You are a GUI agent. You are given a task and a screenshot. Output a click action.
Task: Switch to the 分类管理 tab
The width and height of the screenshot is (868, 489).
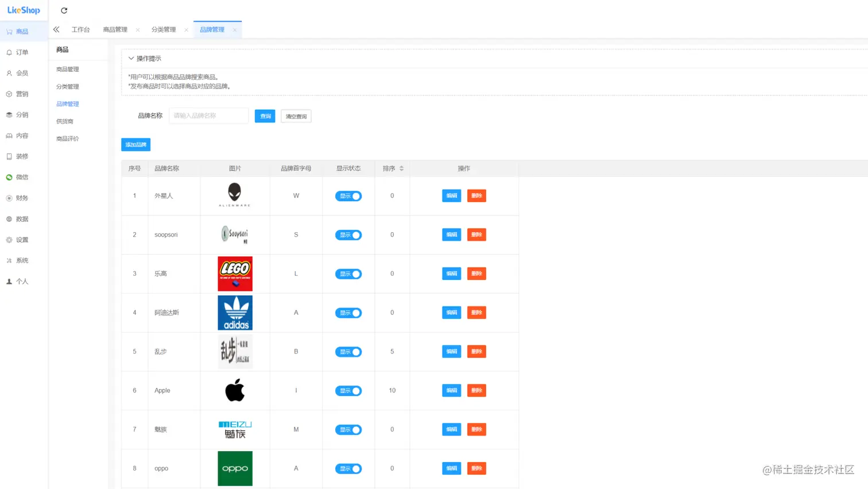click(164, 29)
